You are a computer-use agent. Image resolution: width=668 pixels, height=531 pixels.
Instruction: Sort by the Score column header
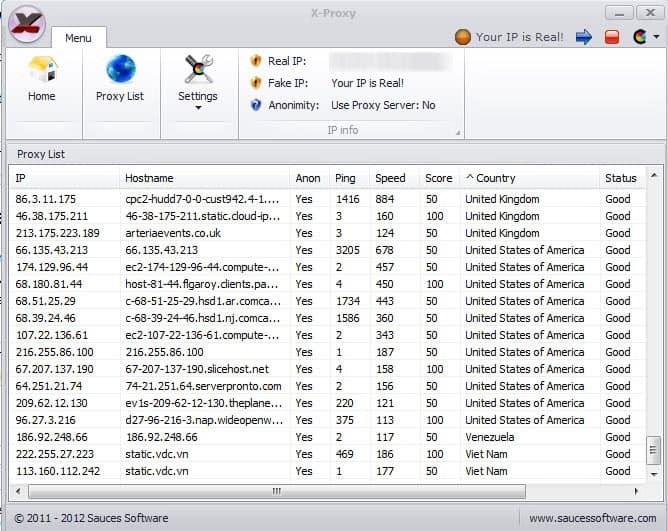[x=440, y=178]
